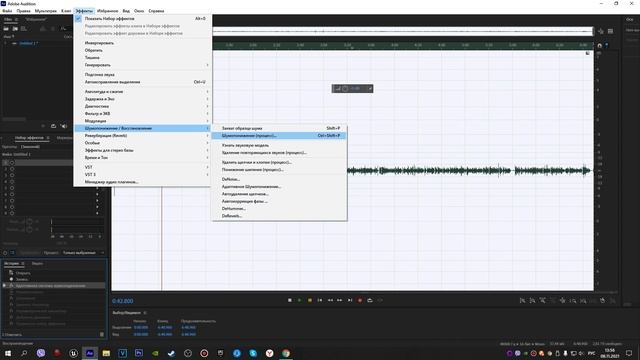Viewport: 640px width, 360px height.
Task: Start playback with the green Play button
Action: coord(300,300)
